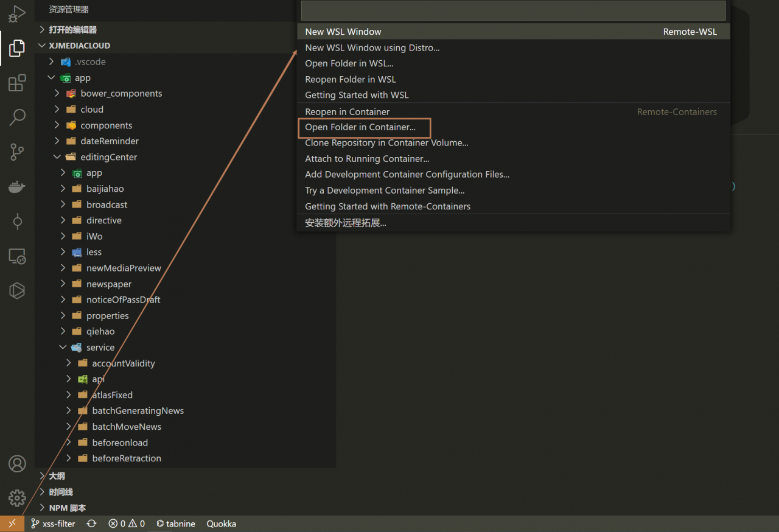Click the command palette input field
Viewport: 779px width, 532px height.
pos(514,10)
